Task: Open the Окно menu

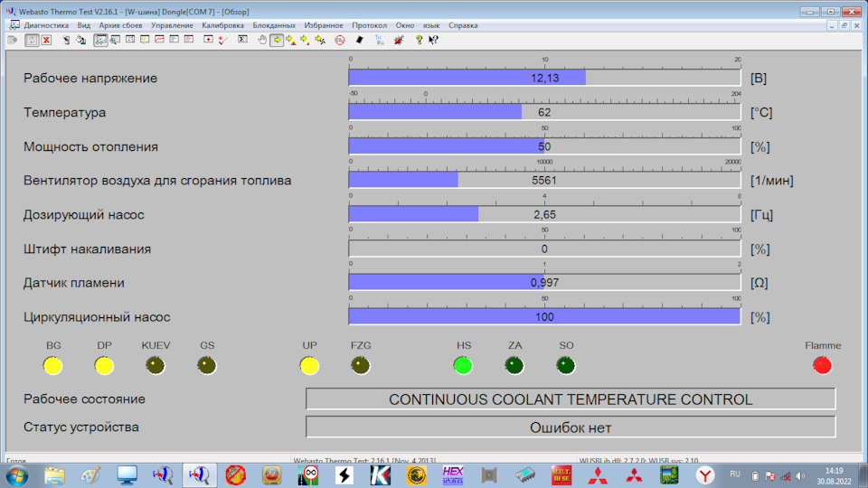Action: coord(405,25)
